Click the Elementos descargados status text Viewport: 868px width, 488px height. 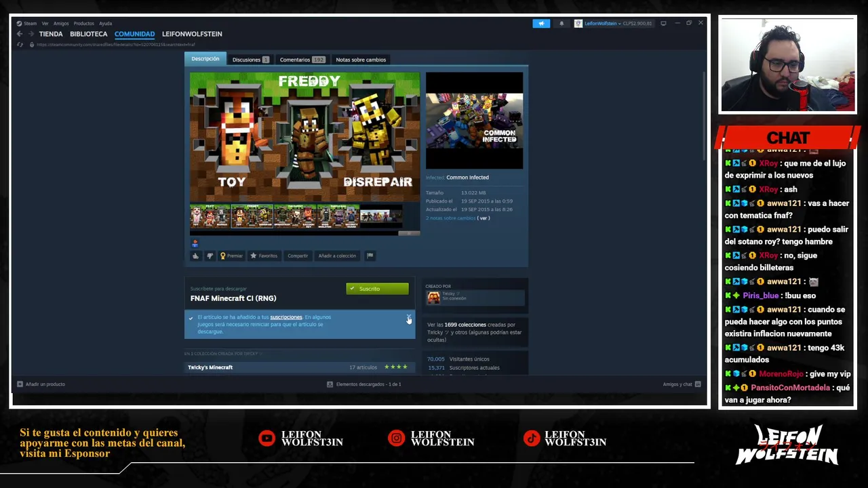369,384
